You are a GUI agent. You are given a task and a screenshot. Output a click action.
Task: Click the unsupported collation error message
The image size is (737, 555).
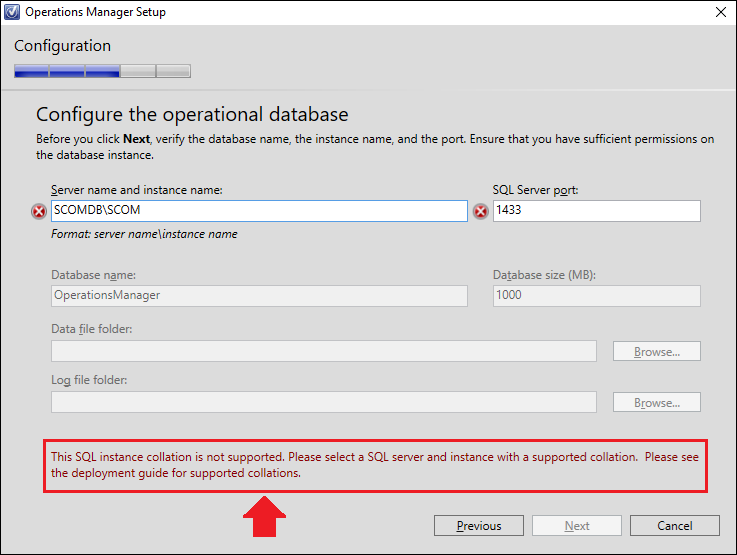[375, 465]
